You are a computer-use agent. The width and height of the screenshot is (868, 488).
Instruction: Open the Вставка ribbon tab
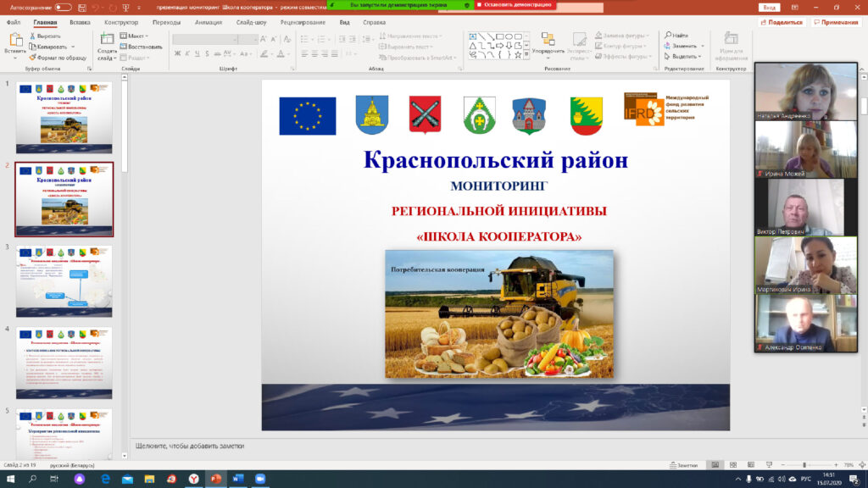[x=80, y=22]
